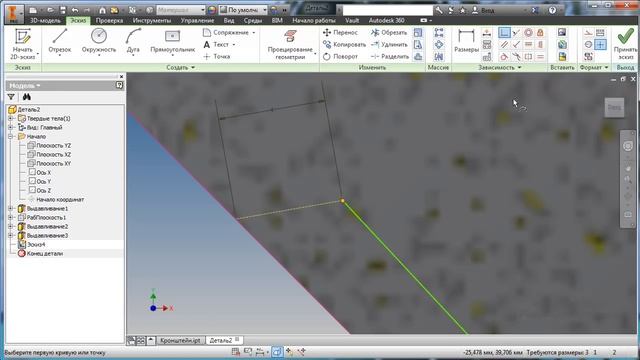Click the binoculars find icon in model browser
This screenshot has width=640, height=360.
[x=27, y=97]
